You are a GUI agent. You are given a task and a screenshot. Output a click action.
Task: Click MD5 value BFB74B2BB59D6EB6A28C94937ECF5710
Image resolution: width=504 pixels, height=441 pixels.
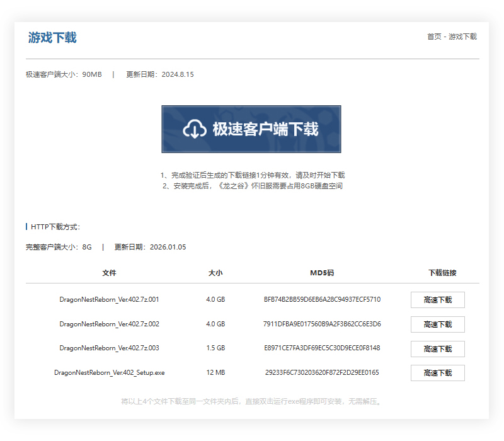(322, 300)
